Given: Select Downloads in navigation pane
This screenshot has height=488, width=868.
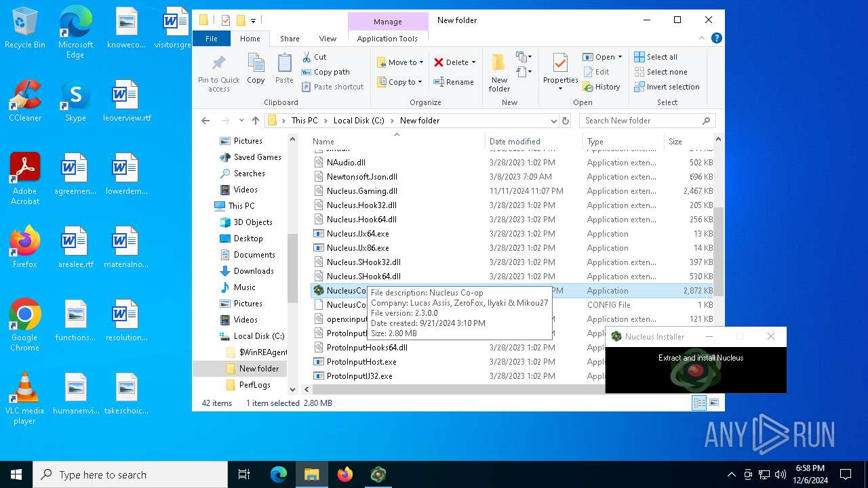Looking at the screenshot, I should 254,271.
